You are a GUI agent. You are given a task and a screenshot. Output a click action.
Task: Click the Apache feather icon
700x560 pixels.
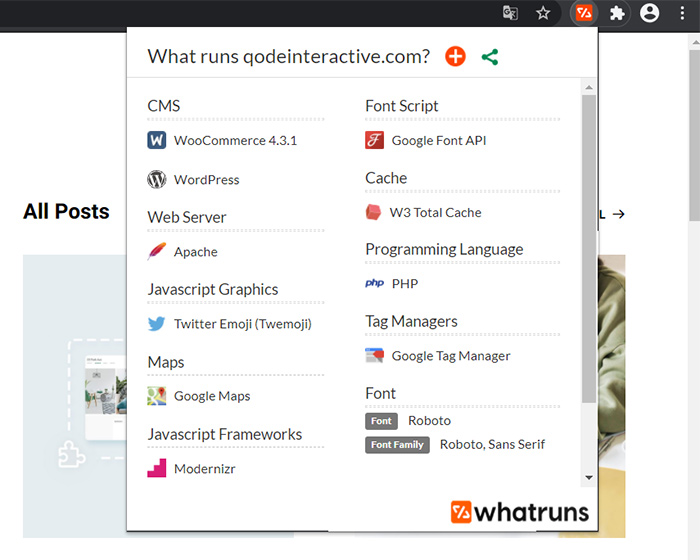coord(157,251)
